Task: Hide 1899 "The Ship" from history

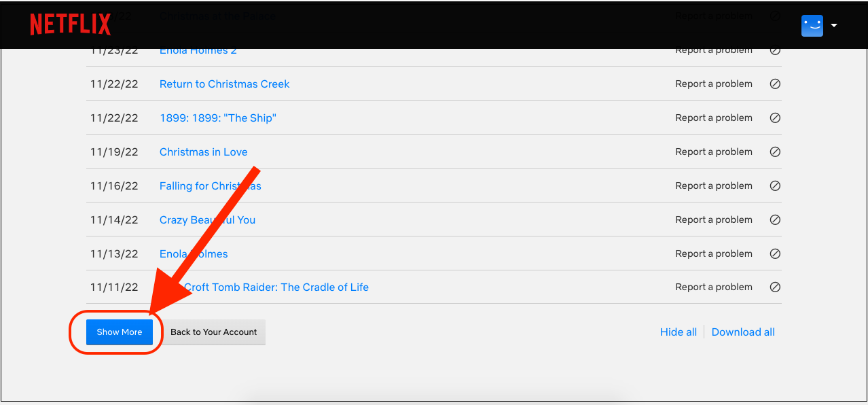Action: tap(775, 118)
